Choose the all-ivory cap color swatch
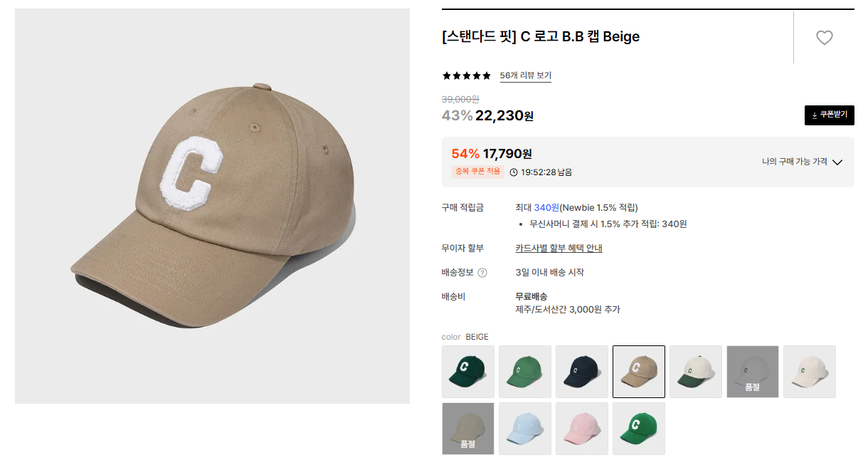The image size is (868, 465). pos(810,372)
